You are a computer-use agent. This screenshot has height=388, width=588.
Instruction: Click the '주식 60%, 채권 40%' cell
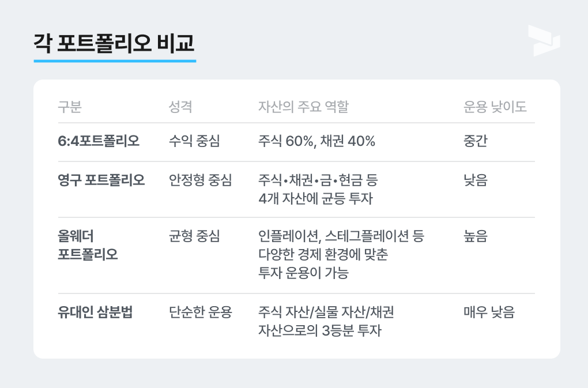click(x=316, y=141)
